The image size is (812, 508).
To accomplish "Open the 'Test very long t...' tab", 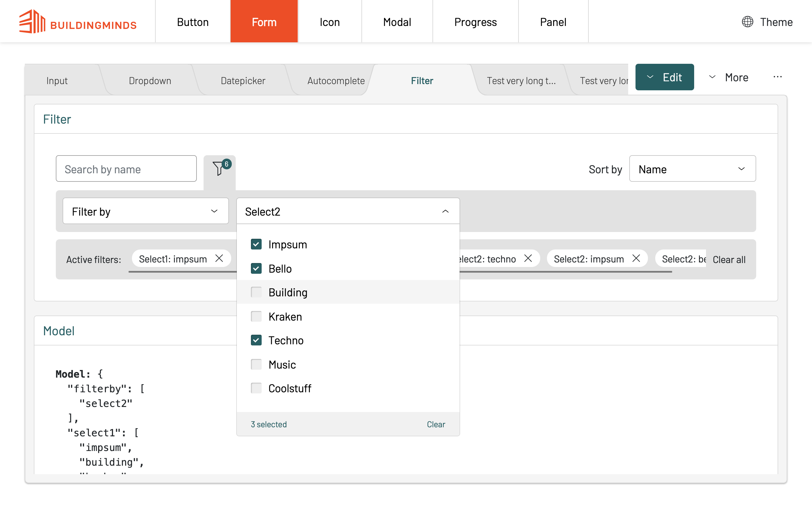I will (521, 80).
